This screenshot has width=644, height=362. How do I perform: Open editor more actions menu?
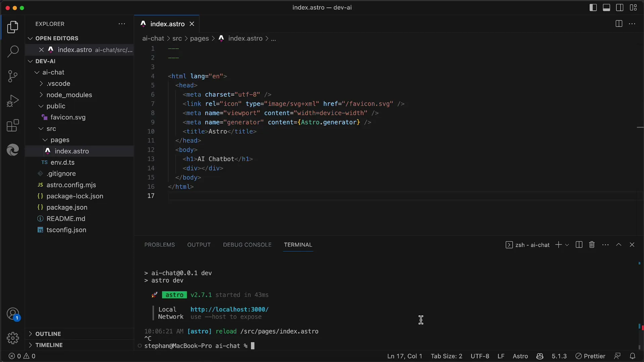(x=632, y=24)
